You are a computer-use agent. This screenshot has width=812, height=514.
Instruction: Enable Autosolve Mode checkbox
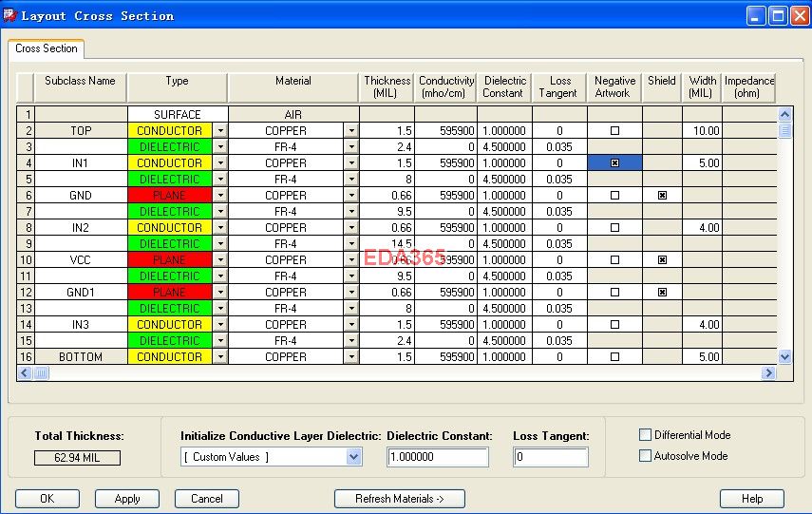tap(646, 456)
